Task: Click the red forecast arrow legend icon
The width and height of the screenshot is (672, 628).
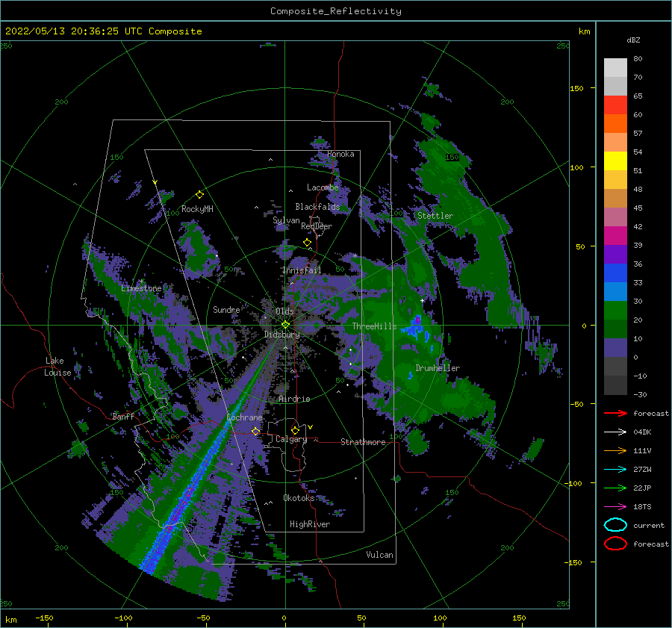Action: pos(615,413)
